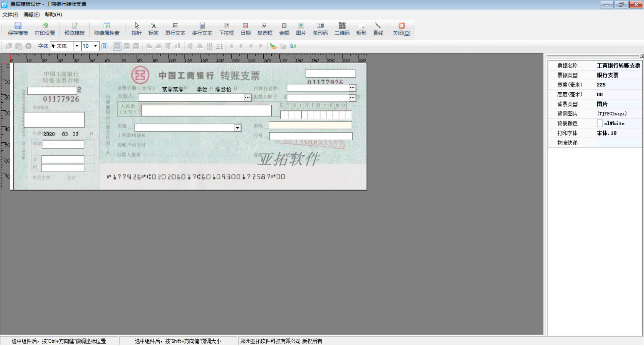
Task: Click the ellipsis button beside 付款行名称 field
Action: click(352, 88)
